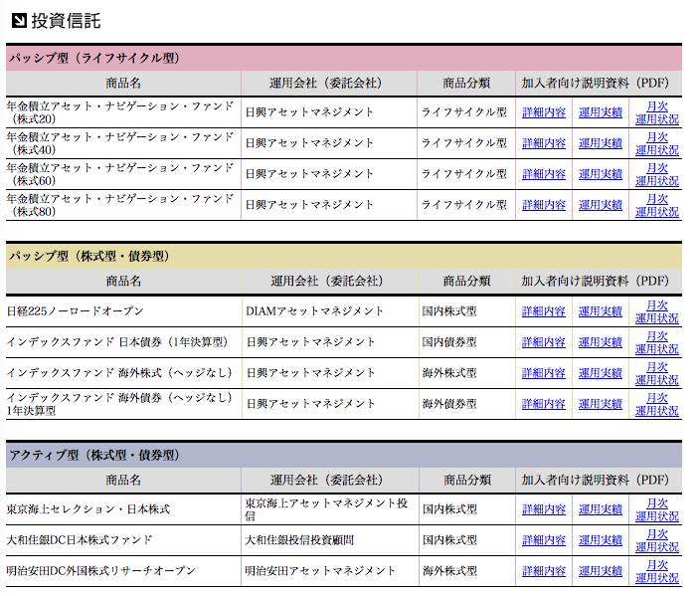Screen dimensions: 700x596
Task: Open 月次運用状況 for 大和住銀DC日本株式ファンド
Action: pyautogui.click(x=657, y=540)
